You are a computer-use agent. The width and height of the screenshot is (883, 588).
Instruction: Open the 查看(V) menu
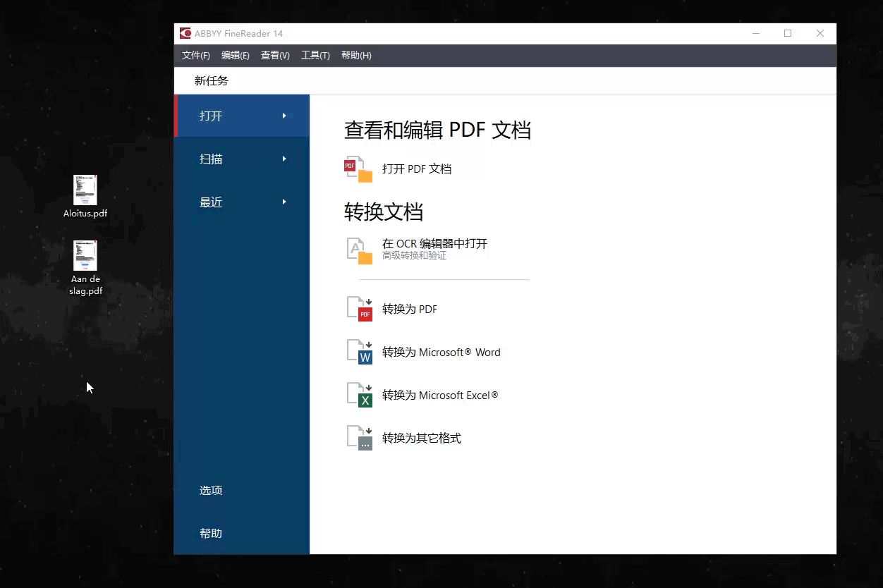pyautogui.click(x=275, y=56)
